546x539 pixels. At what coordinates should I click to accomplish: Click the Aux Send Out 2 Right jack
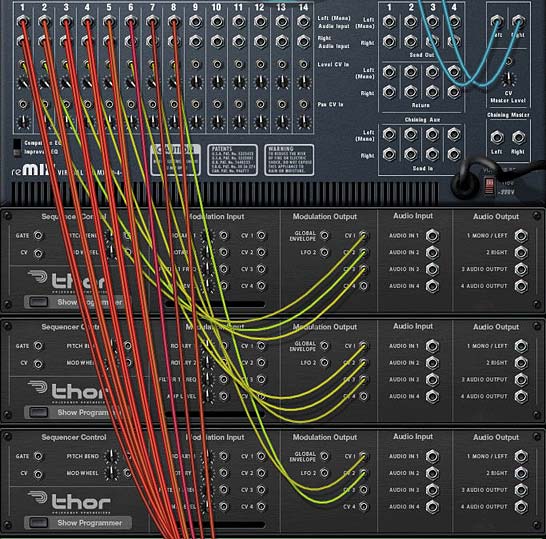point(411,42)
